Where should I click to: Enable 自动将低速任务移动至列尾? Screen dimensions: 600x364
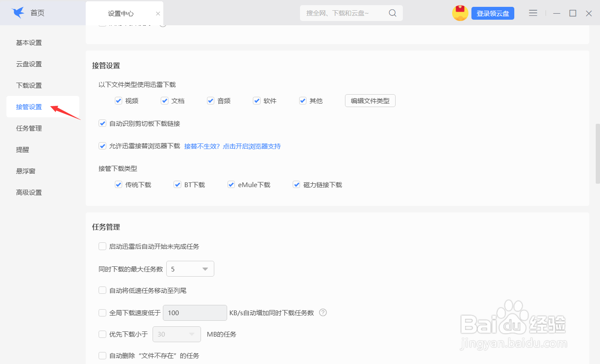[102, 290]
